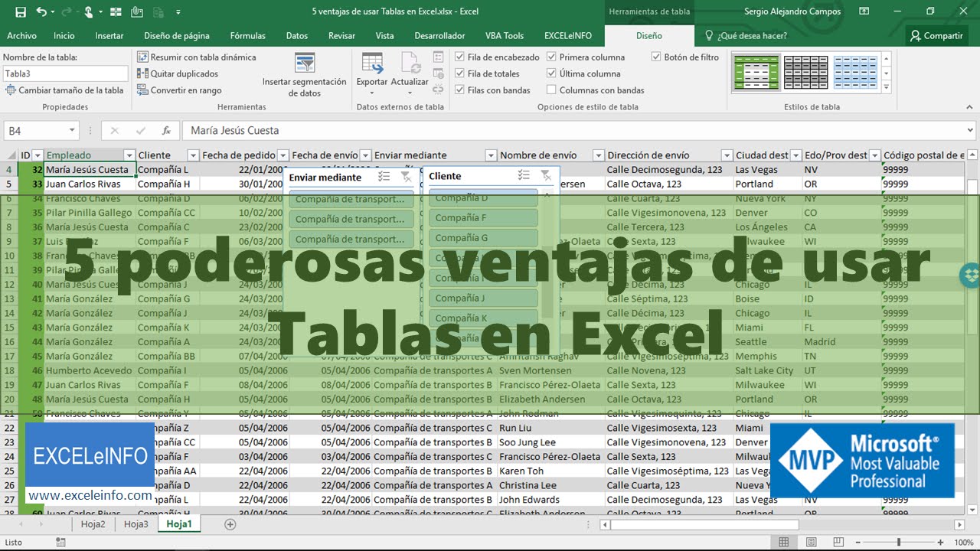
Task: Click the Convertir en rango icon
Action: pos(142,90)
